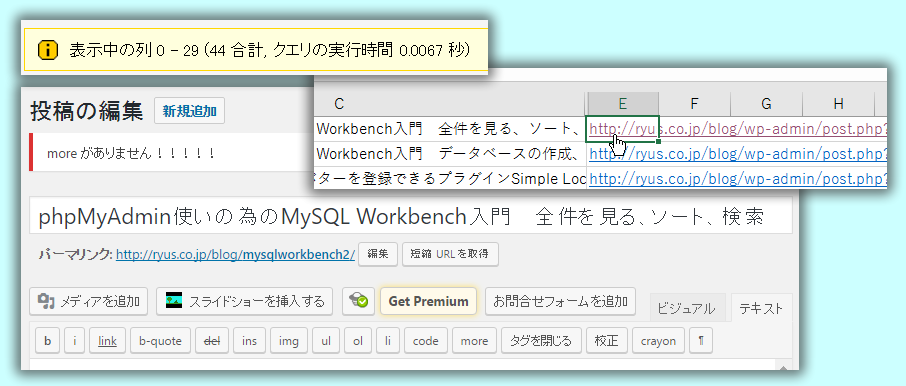Click お問合せフォームを追加 button
Screen dimensions: 906x386
coord(560,301)
